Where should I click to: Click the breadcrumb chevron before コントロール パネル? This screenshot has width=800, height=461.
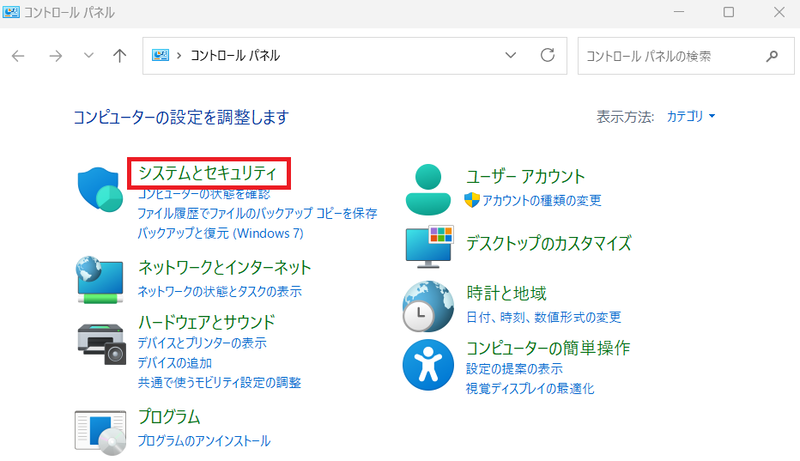pyautogui.click(x=179, y=55)
